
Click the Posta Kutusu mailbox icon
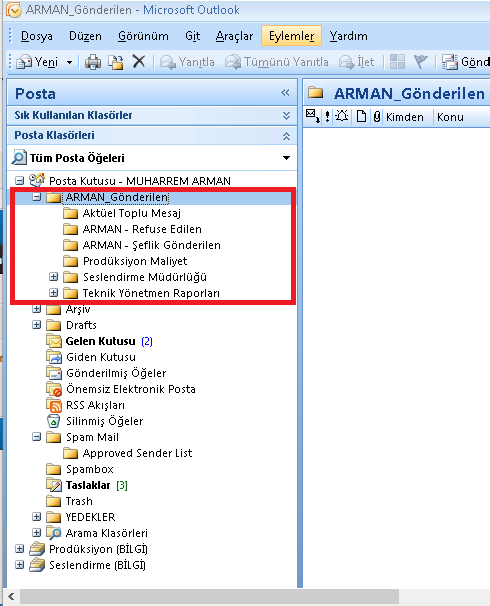pos(37,180)
